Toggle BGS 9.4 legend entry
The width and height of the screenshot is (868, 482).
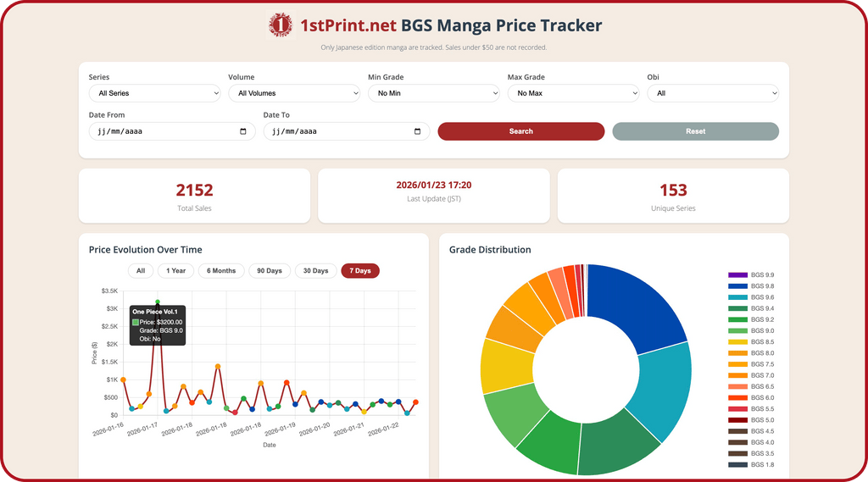[751, 308]
